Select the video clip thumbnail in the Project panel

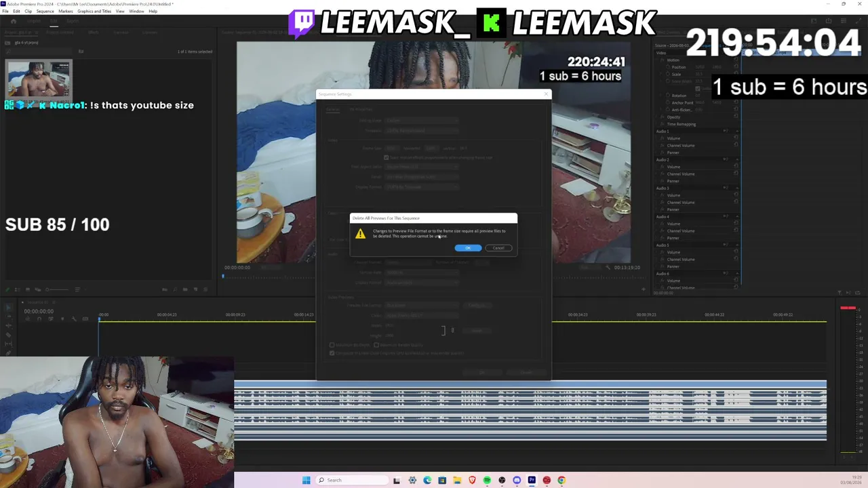pos(38,80)
